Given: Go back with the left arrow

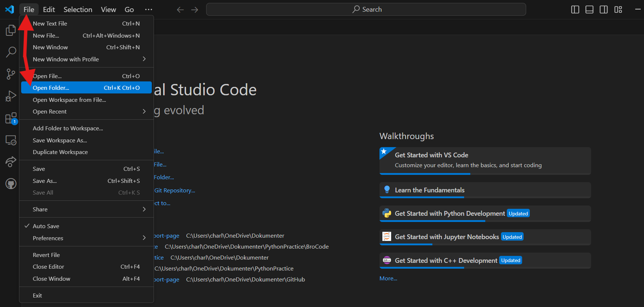Looking at the screenshot, I should [180, 9].
